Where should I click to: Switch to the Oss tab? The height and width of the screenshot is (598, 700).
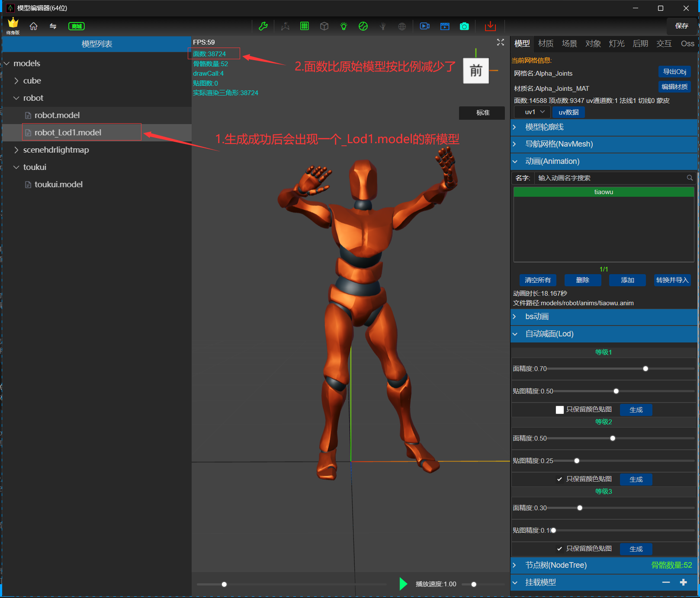click(x=687, y=44)
